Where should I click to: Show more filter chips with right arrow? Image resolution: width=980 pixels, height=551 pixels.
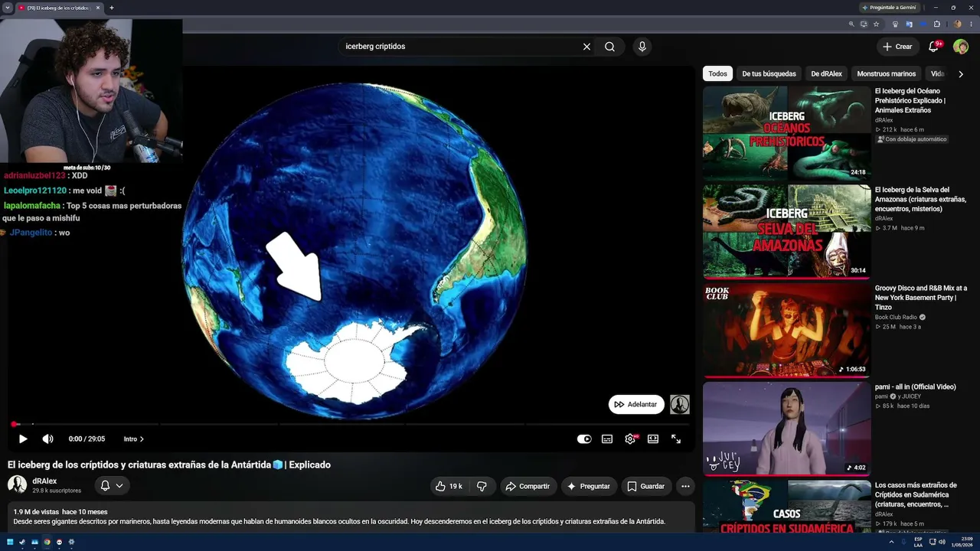click(x=961, y=74)
